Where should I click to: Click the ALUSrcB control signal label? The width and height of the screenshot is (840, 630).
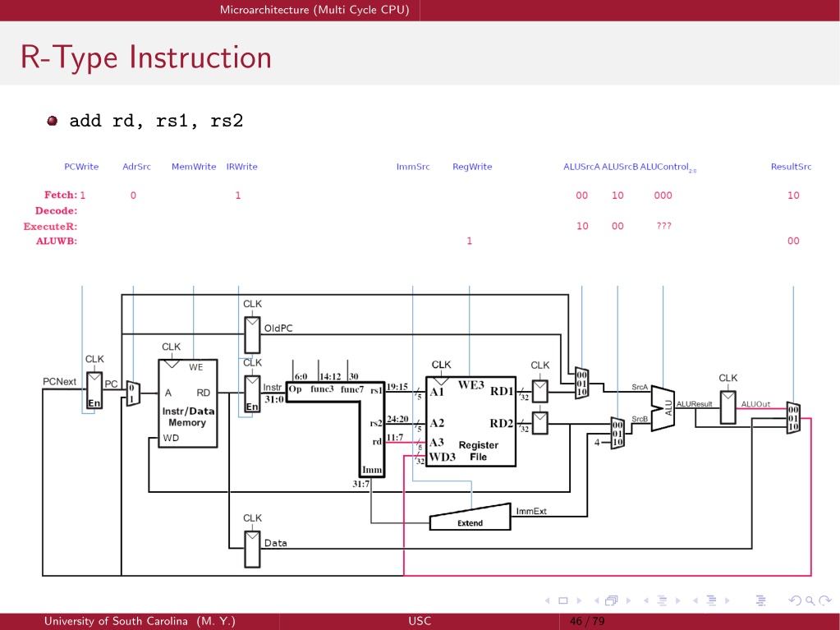[620, 167]
